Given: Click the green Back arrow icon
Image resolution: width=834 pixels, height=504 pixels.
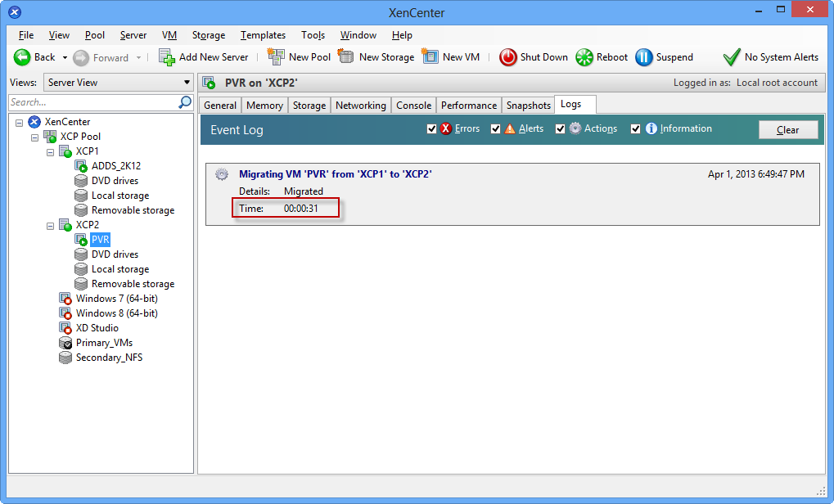Looking at the screenshot, I should tap(22, 57).
